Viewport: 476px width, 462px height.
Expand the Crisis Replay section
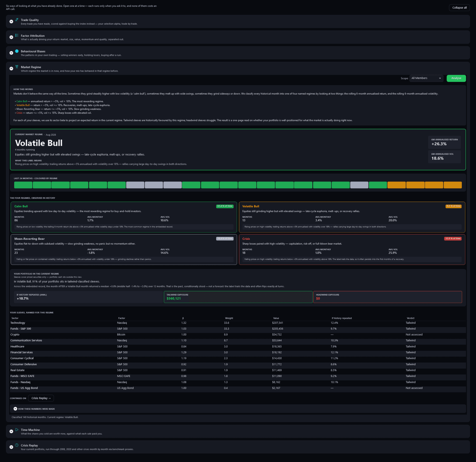[x=11, y=447]
